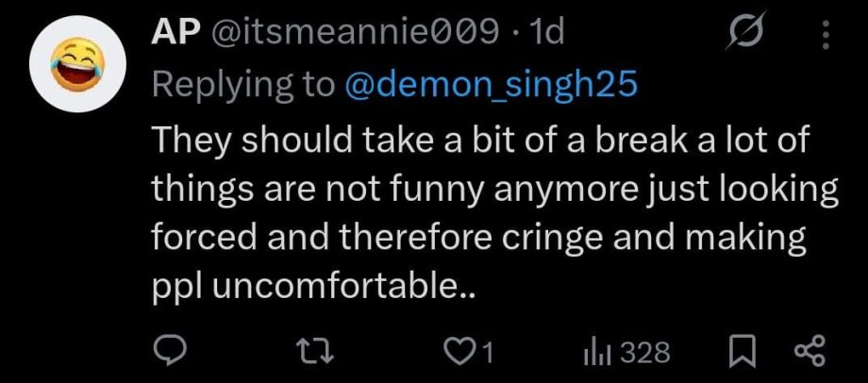Open the three-dot more options menu
Image resolution: width=868 pixels, height=383 pixels.
point(826,35)
